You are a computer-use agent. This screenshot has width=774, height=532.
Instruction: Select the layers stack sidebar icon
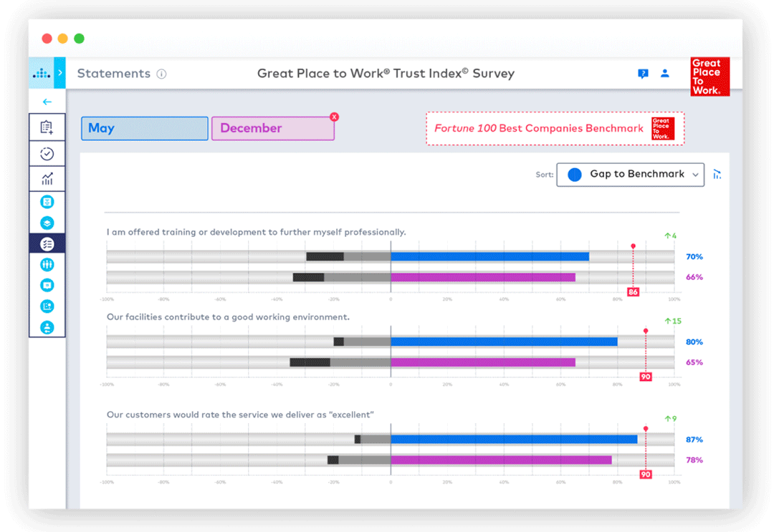click(47, 223)
